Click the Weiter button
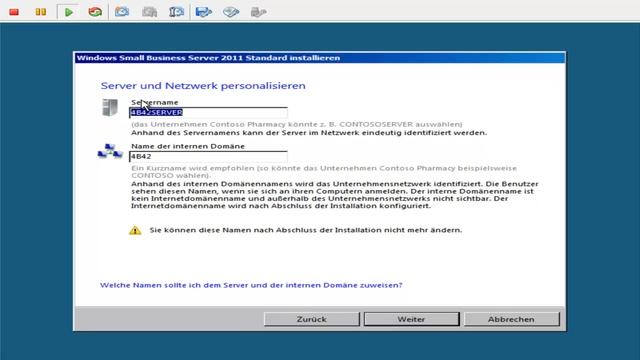Screen dimensions: 640x360 click(x=411, y=319)
